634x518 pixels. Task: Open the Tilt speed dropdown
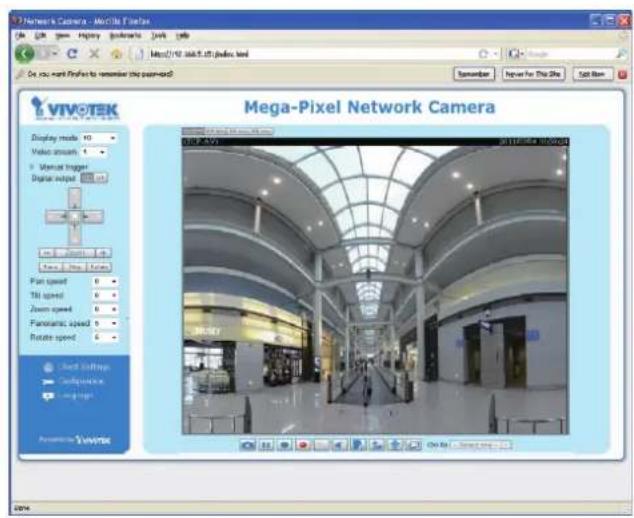105,295
